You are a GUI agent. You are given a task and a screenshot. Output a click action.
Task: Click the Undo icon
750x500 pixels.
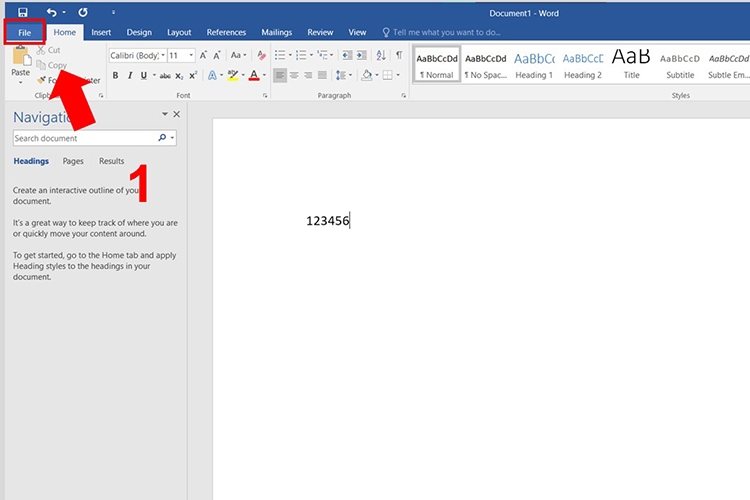point(52,12)
